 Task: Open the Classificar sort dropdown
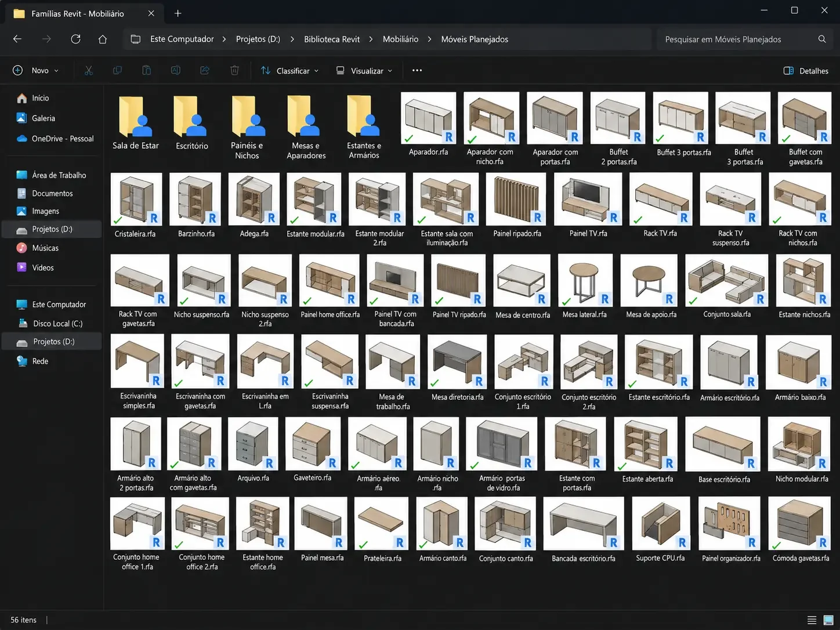289,70
